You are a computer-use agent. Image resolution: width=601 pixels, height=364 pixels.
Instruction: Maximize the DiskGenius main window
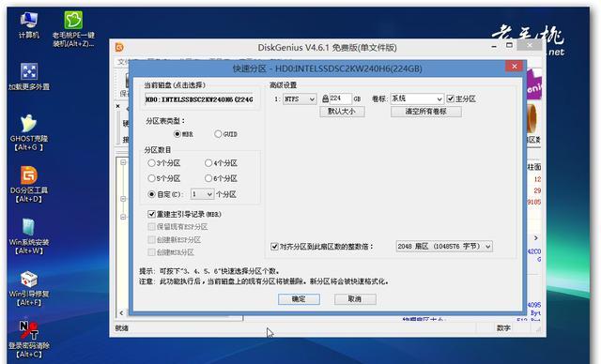click(509, 46)
